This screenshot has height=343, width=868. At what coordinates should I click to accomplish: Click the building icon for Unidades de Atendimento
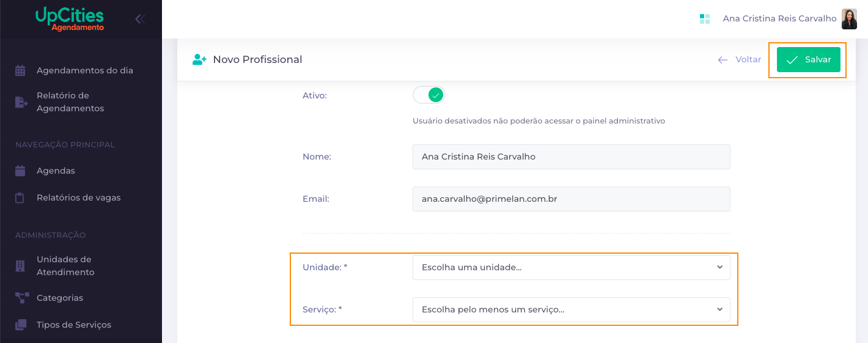point(20,266)
